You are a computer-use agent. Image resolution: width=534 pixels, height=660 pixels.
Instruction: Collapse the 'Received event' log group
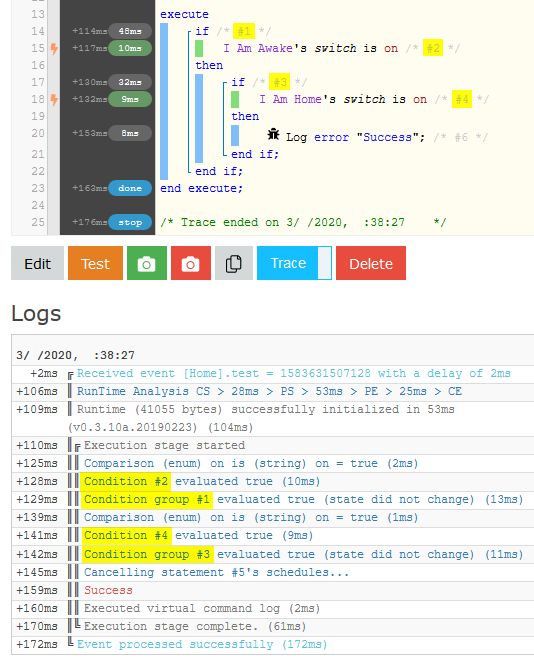click(71, 375)
